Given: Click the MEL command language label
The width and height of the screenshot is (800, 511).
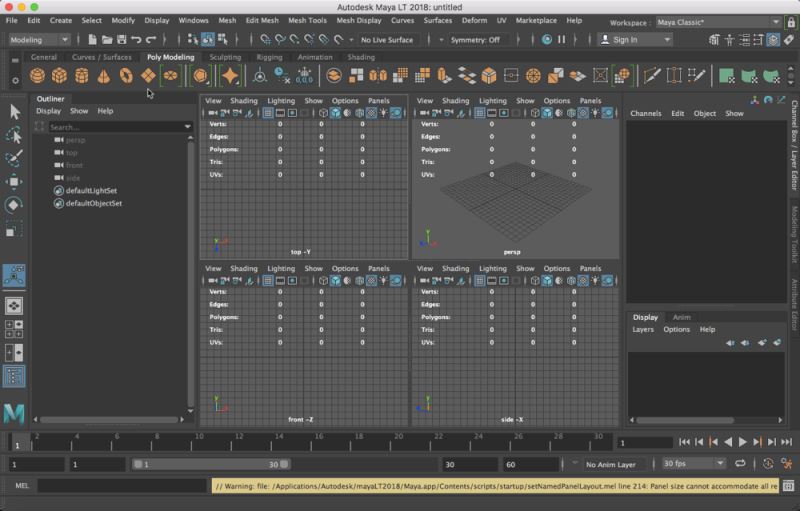Looking at the screenshot, I should pyautogui.click(x=22, y=486).
